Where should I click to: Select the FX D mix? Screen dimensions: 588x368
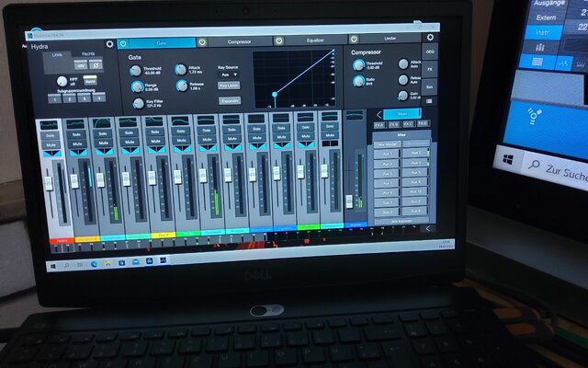pos(423,122)
